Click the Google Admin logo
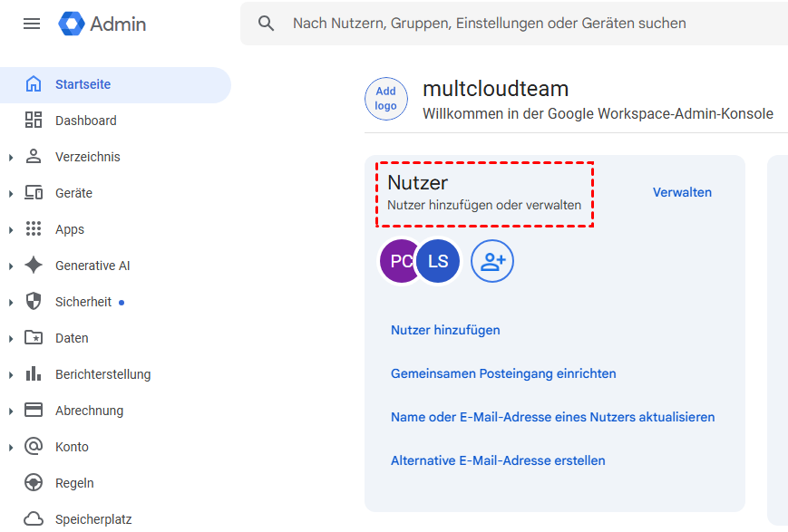 [102, 24]
